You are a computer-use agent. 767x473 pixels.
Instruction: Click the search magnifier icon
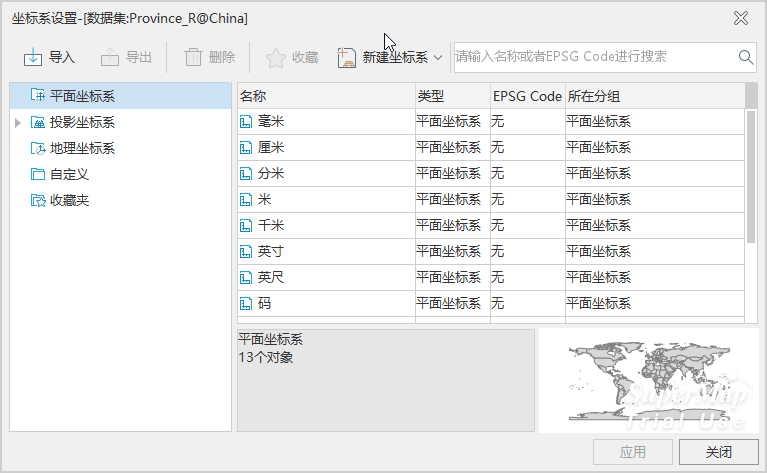pos(746,58)
